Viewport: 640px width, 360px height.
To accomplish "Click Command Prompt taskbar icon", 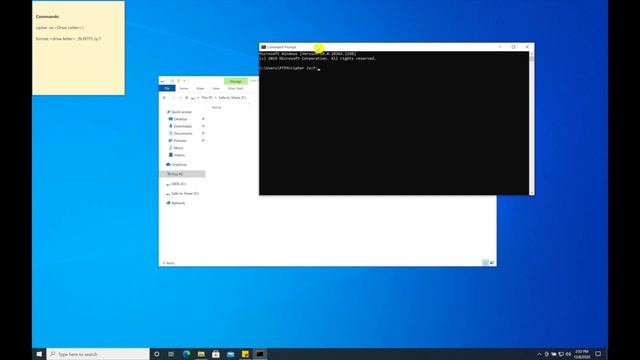I will 260,354.
